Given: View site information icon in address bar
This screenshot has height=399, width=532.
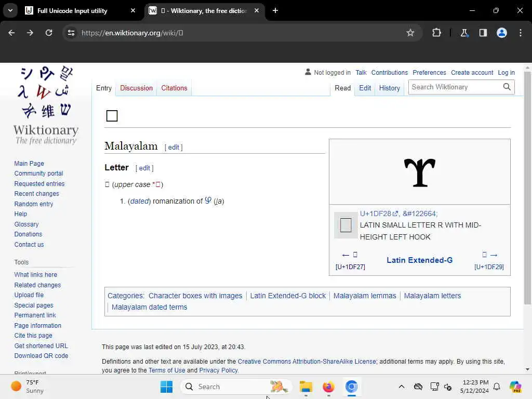Looking at the screenshot, I should (71, 33).
